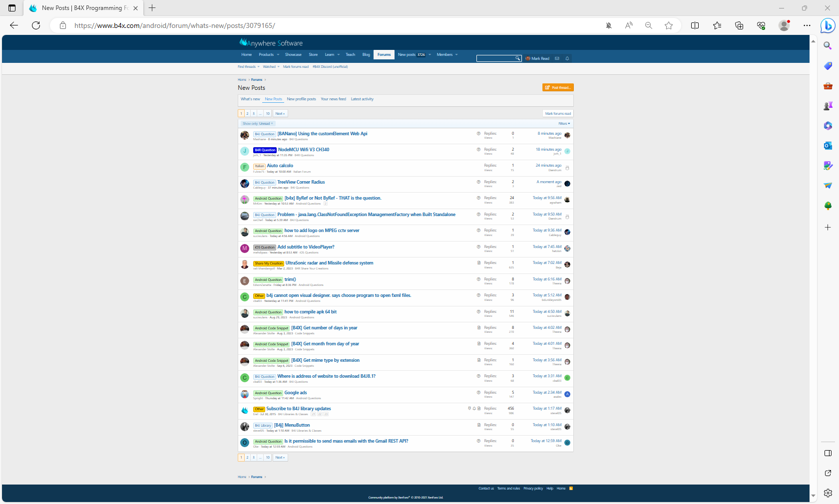Go to page 10 in bottom pagination

pyautogui.click(x=268, y=458)
